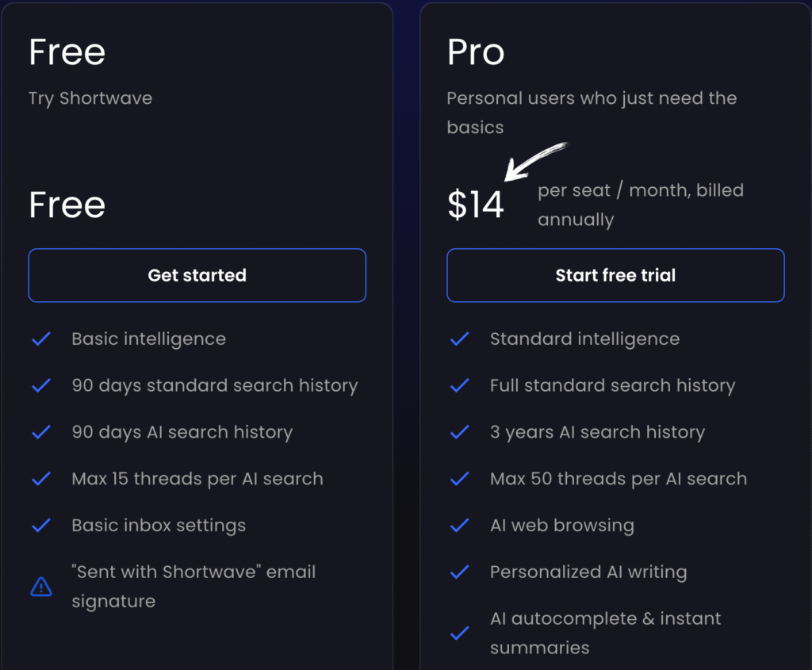Screen dimensions: 812x670
Task: Click the white arrow pointing at price
Action: point(534,159)
